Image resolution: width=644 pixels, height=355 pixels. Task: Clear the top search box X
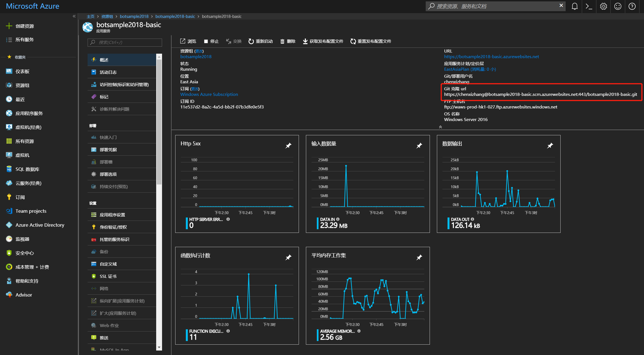point(561,6)
